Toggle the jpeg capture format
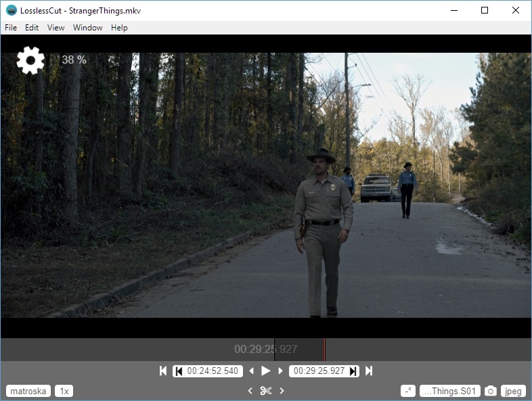Viewport: 532px width, 401px height. [514, 391]
